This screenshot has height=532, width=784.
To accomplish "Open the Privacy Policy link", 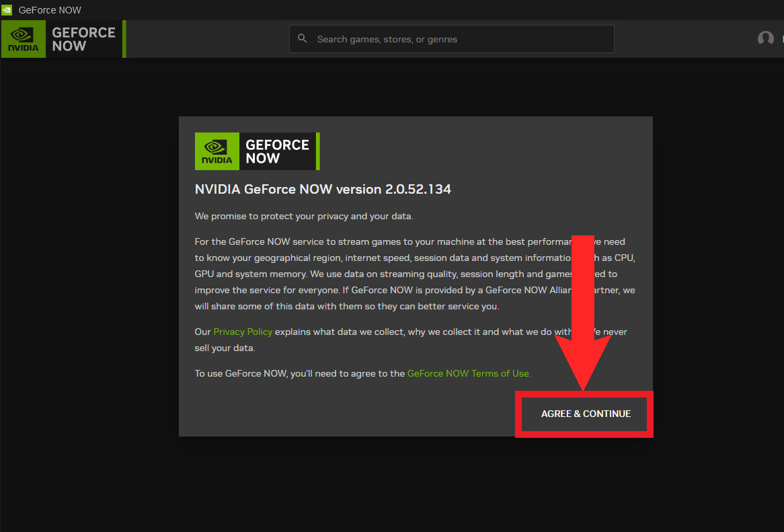I will (x=243, y=332).
